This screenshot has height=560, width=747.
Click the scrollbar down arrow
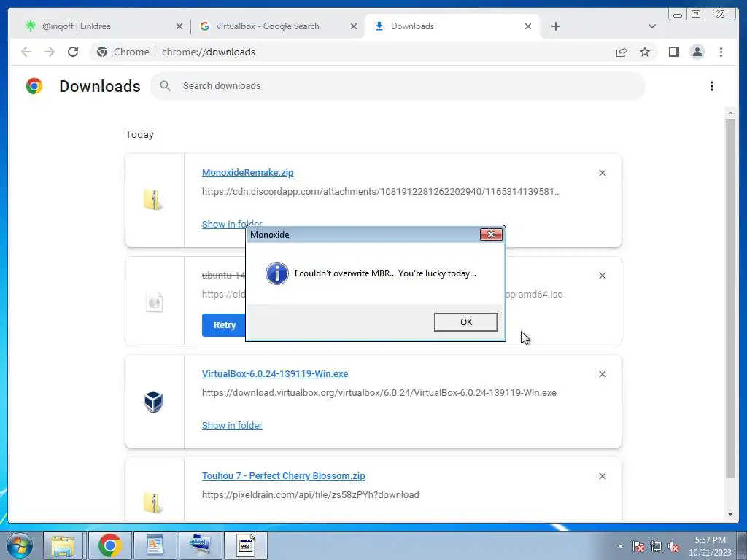click(x=730, y=514)
